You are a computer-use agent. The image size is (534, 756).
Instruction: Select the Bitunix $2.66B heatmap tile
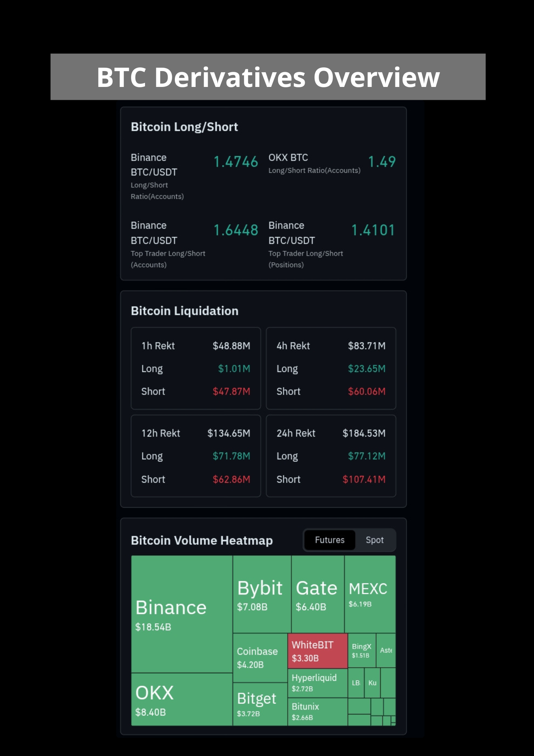(318, 712)
